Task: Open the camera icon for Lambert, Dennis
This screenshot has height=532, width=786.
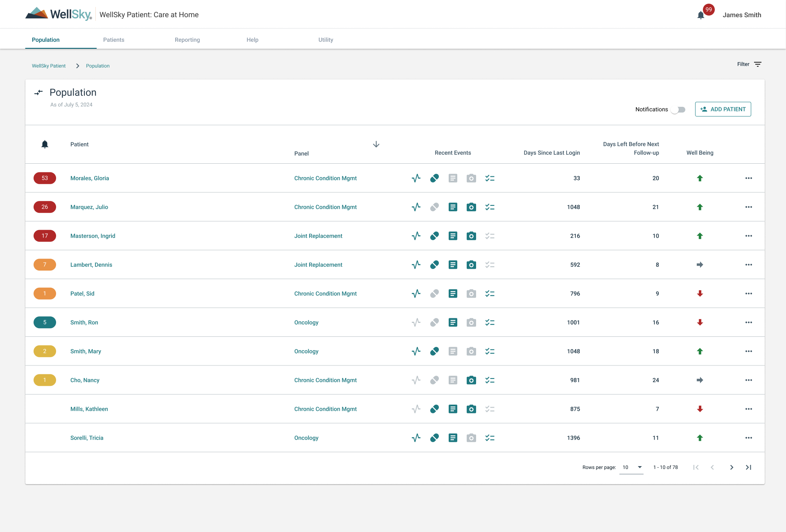Action: [471, 265]
